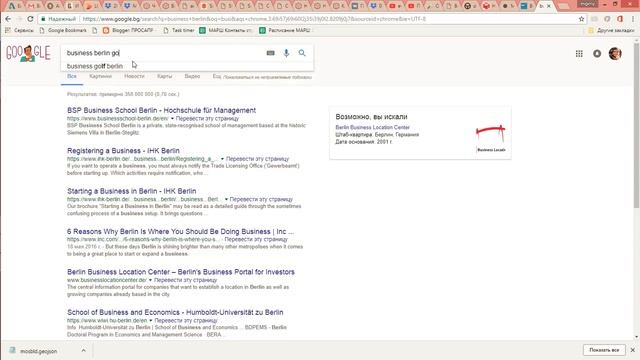Click the Google doodle logo
The height and width of the screenshot is (360, 640).
tap(28, 53)
